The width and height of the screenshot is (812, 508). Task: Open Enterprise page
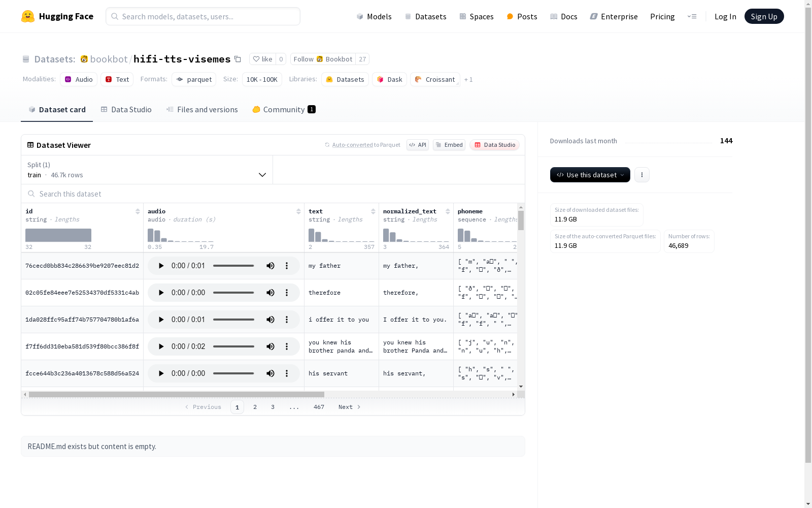[x=614, y=16]
